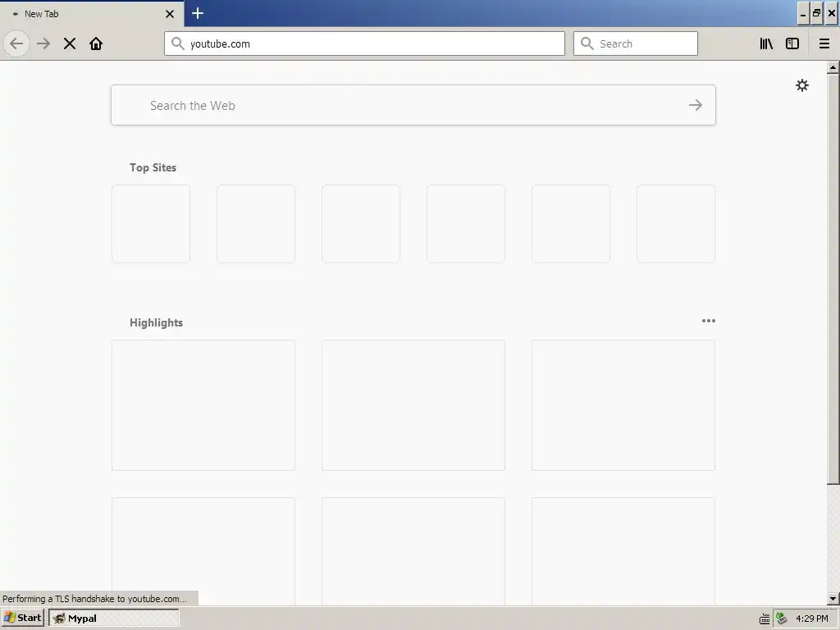Click the Top Sites heading

[153, 167]
